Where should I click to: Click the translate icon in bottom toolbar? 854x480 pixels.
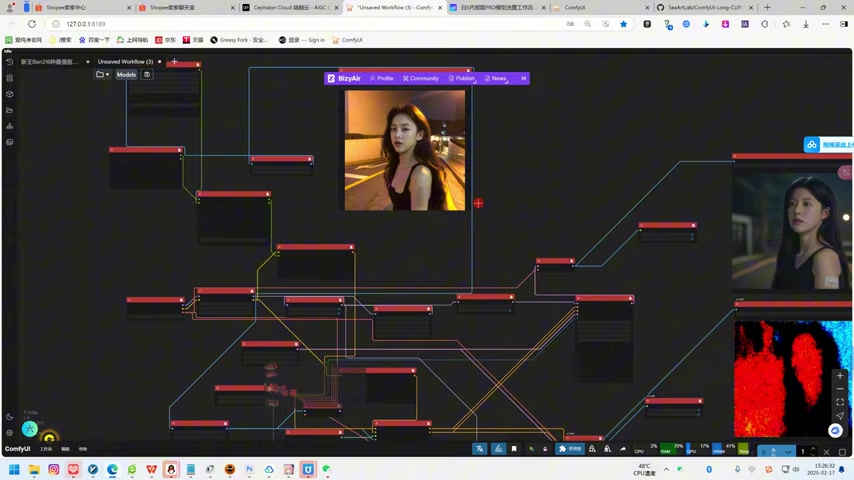[479, 449]
